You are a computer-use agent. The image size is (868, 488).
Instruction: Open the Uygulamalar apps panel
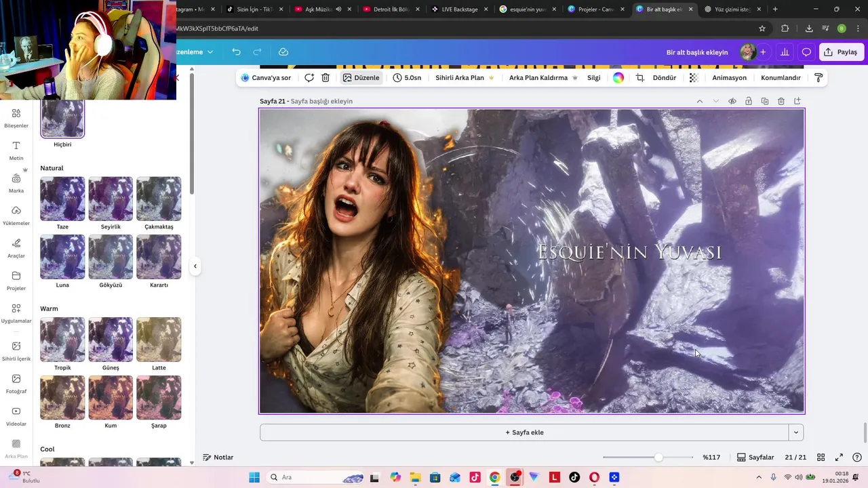[16, 313]
